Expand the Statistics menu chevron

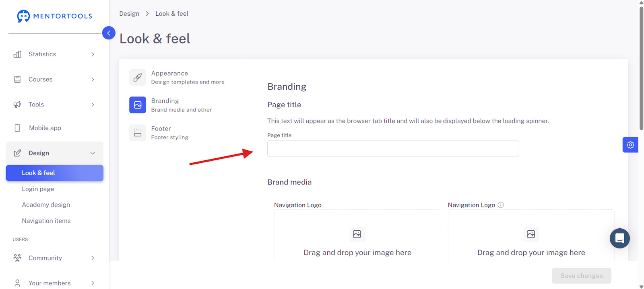coord(93,54)
